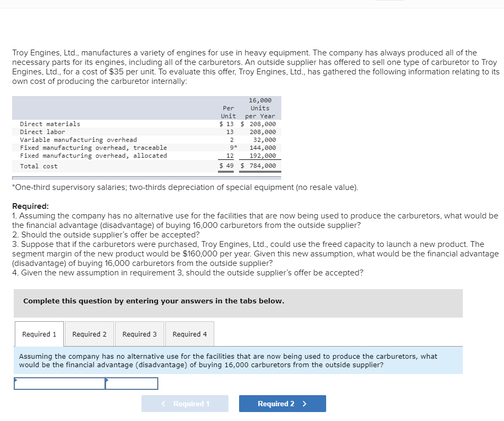Click the 144,000 traceable overhead value

(x=263, y=148)
